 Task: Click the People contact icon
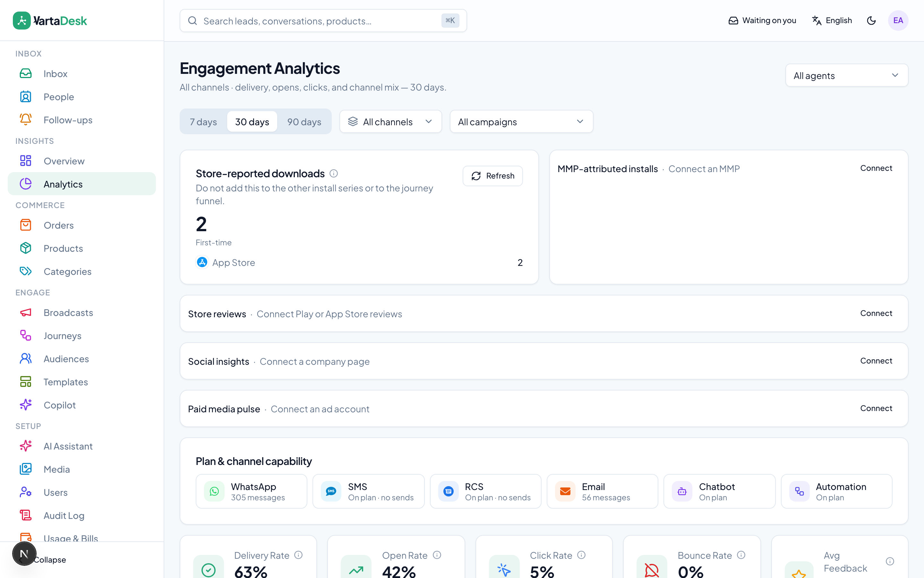coord(26,97)
